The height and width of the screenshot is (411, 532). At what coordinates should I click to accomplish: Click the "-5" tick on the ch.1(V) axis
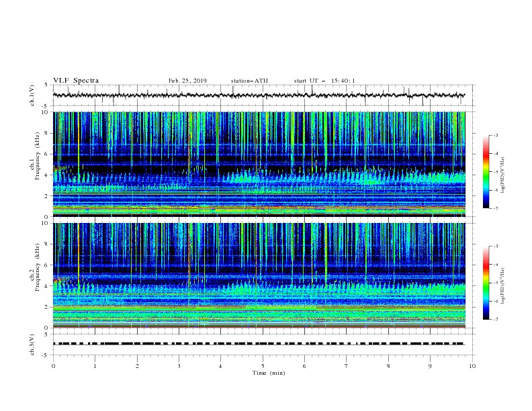[45, 106]
